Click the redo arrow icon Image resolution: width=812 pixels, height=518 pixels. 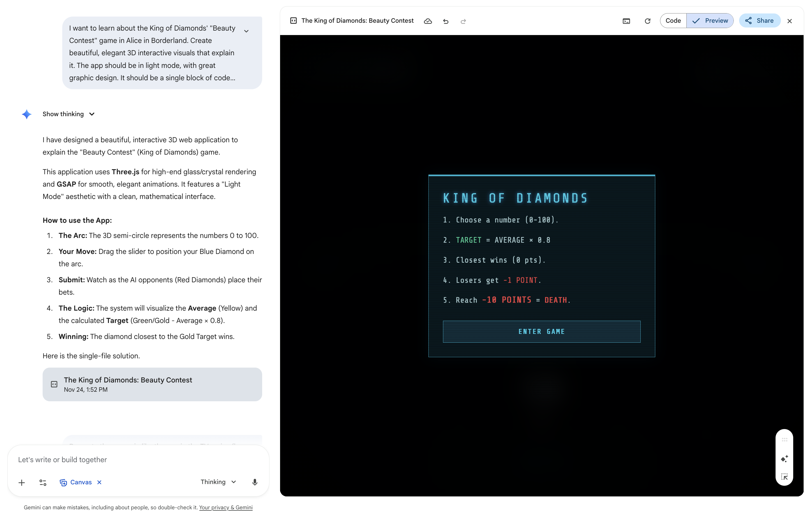tap(463, 21)
